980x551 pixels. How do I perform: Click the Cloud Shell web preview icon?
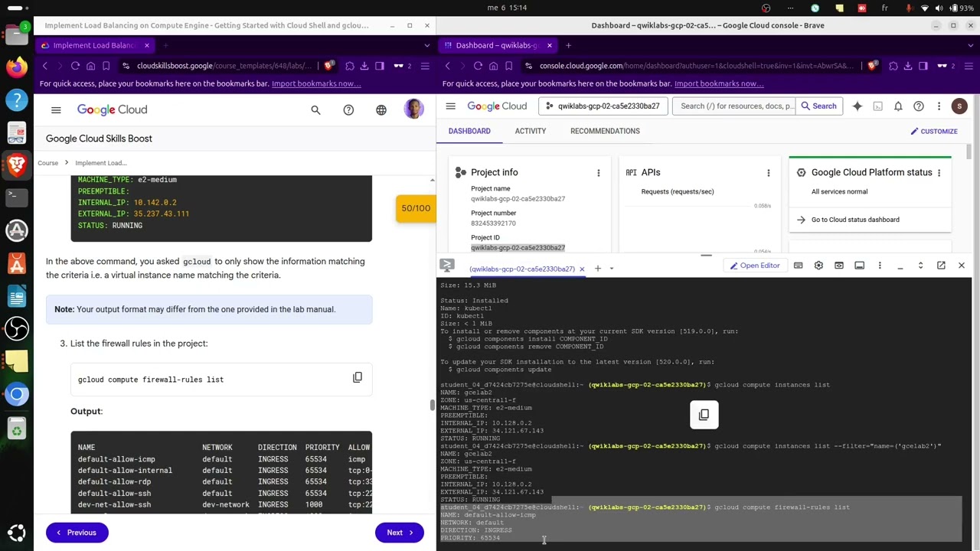click(839, 266)
